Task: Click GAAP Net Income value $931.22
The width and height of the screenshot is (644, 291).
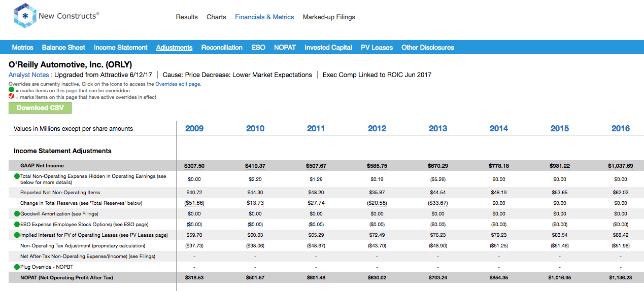Action: click(x=560, y=166)
